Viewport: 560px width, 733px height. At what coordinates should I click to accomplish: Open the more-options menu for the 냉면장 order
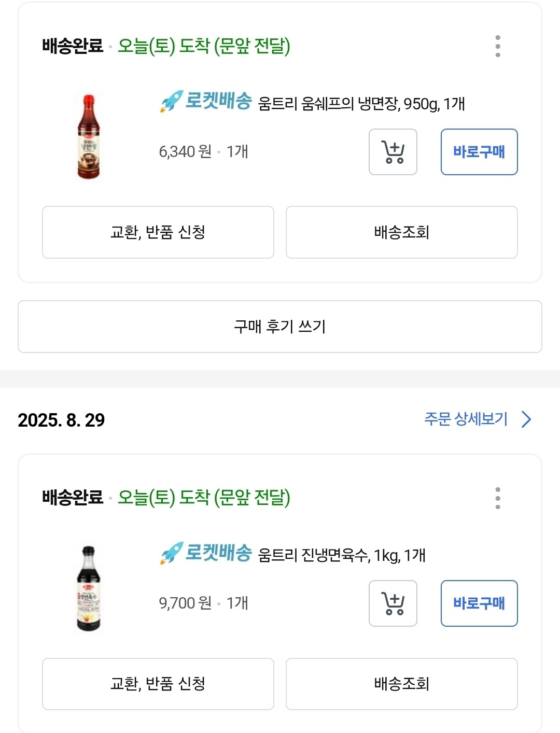498,46
